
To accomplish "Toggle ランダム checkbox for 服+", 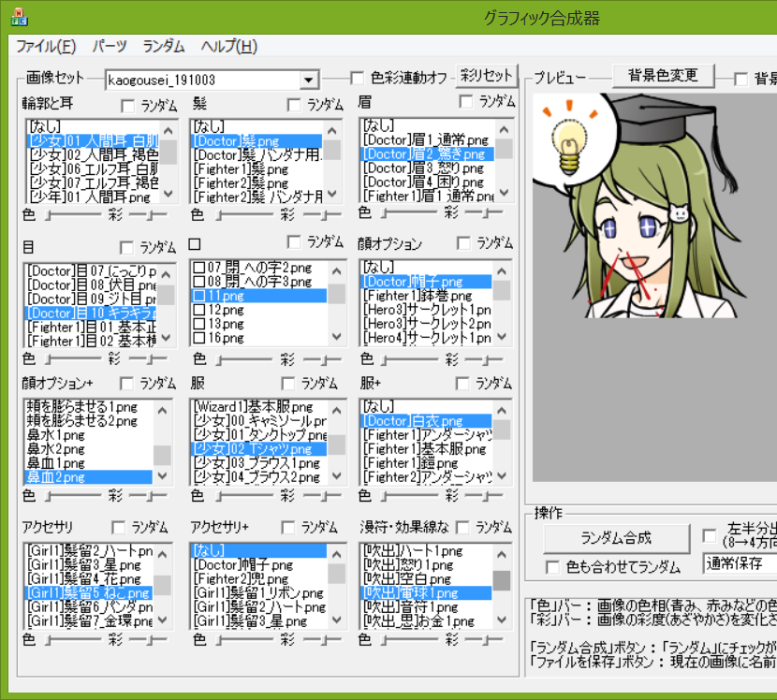I will pos(462,384).
